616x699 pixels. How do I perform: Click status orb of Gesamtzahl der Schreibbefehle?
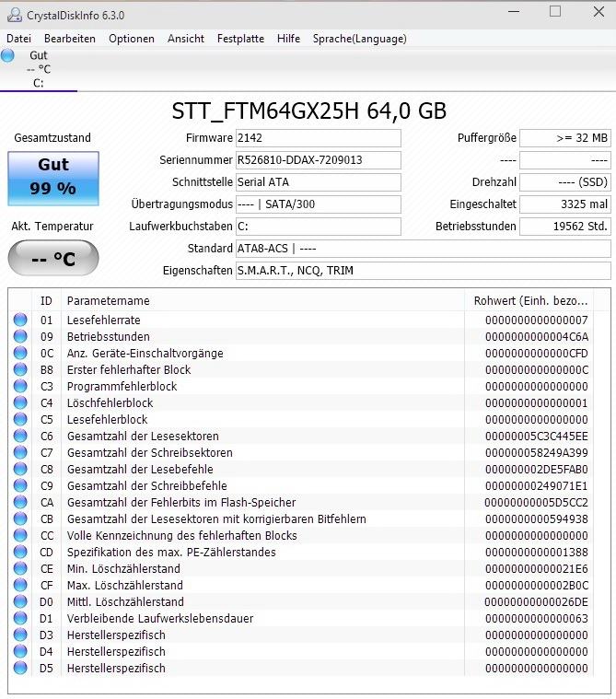tap(20, 485)
